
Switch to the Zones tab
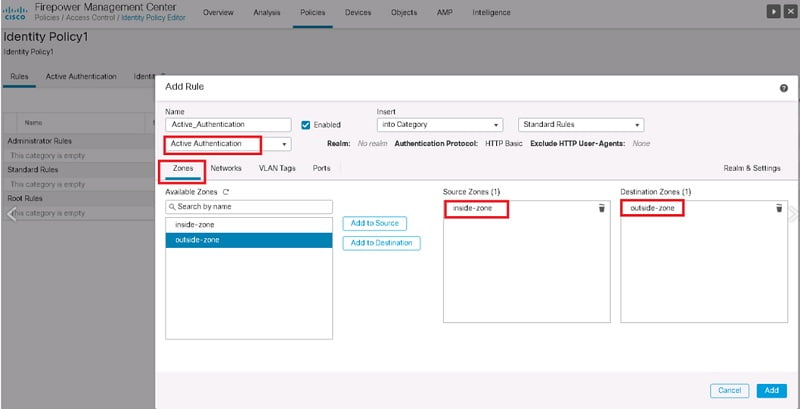183,168
